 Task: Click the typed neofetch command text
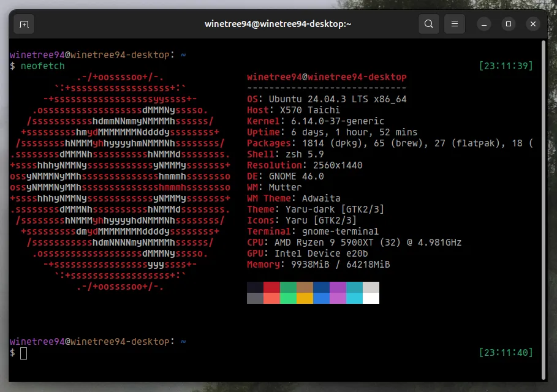[x=42, y=66]
